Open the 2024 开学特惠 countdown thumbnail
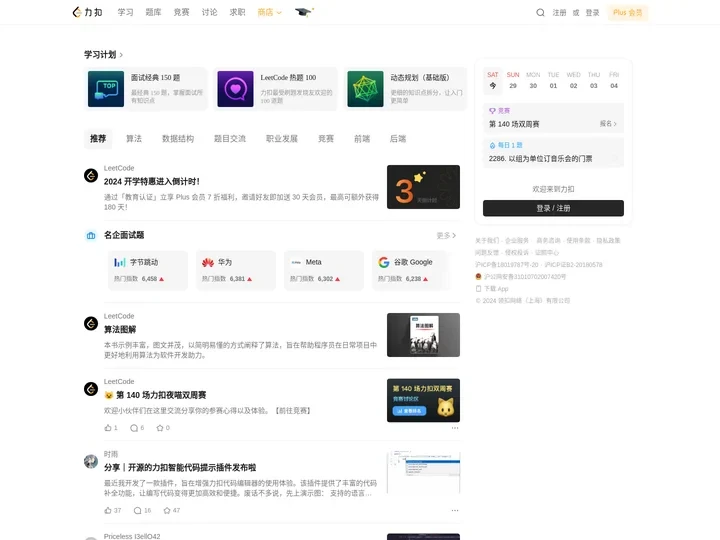Screen dimensions: 720x540 tap(423, 187)
